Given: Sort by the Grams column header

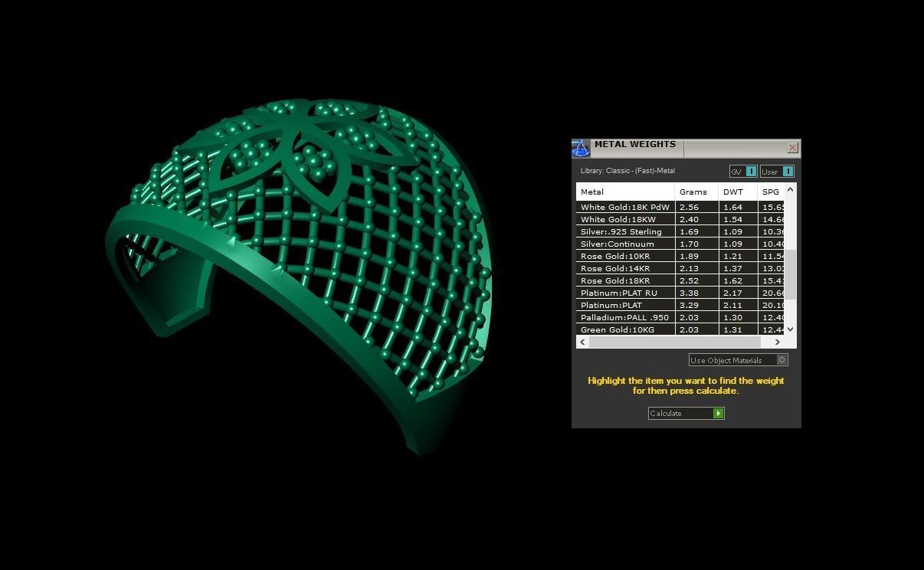Looking at the screenshot, I should click(696, 192).
